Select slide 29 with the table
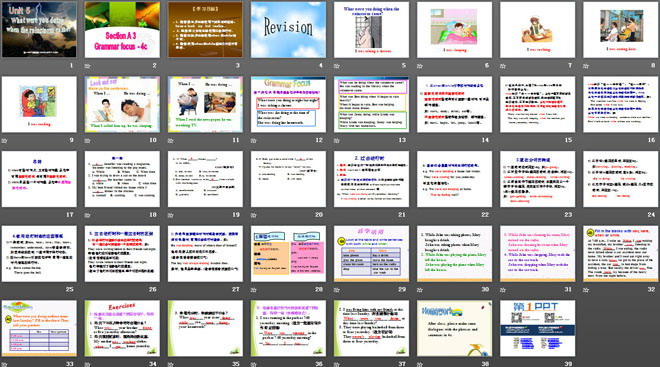Viewport: 660px width, 367px height. [x=371, y=254]
